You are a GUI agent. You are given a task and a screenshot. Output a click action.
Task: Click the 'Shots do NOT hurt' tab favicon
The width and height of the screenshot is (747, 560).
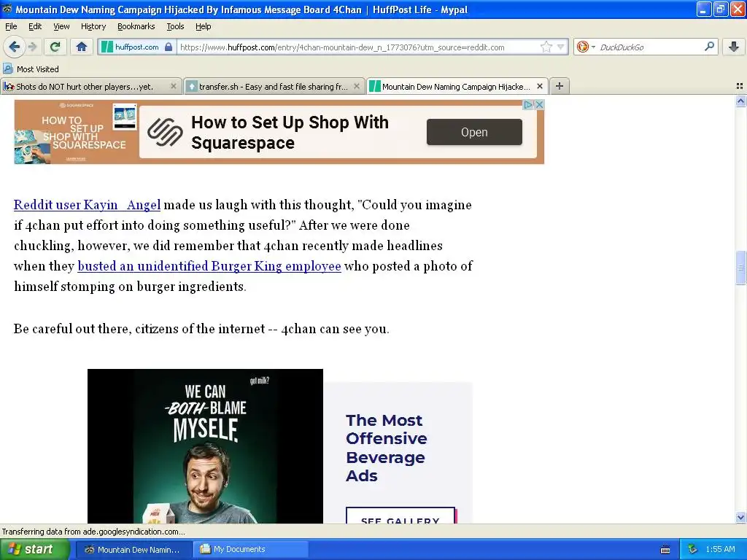[8, 86]
